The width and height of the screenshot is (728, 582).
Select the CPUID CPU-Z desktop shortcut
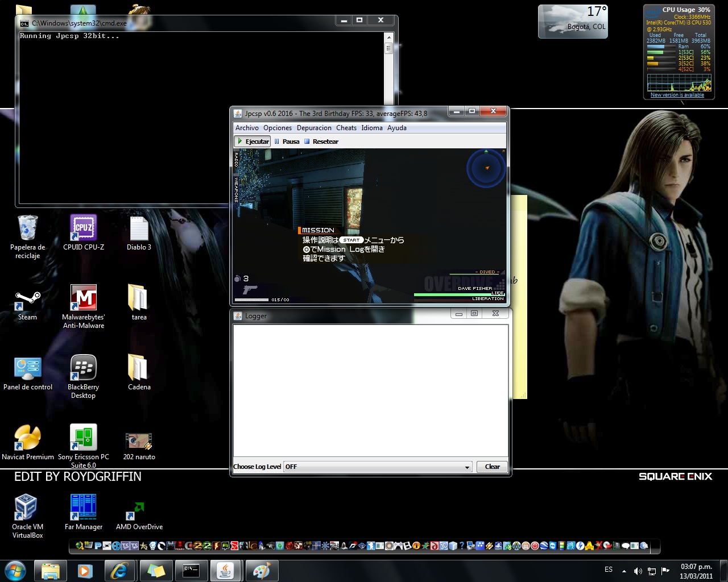(x=84, y=233)
